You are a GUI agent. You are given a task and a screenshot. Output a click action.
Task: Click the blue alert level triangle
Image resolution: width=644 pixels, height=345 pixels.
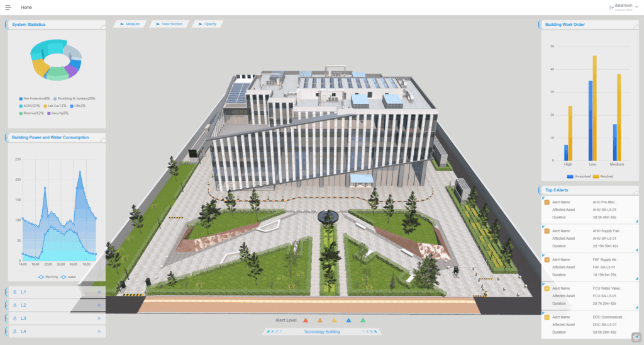(348, 320)
